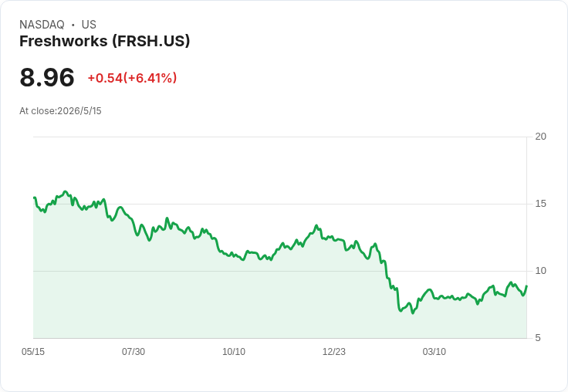The height and width of the screenshot is (392, 568).
Task: Click the +0.54(+6.41%) change value
Action: coord(132,78)
